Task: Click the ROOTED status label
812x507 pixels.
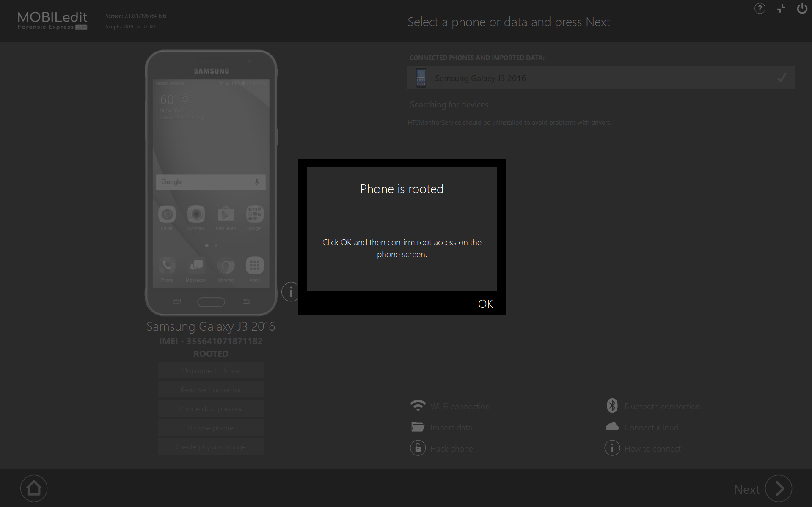Action: (211, 354)
